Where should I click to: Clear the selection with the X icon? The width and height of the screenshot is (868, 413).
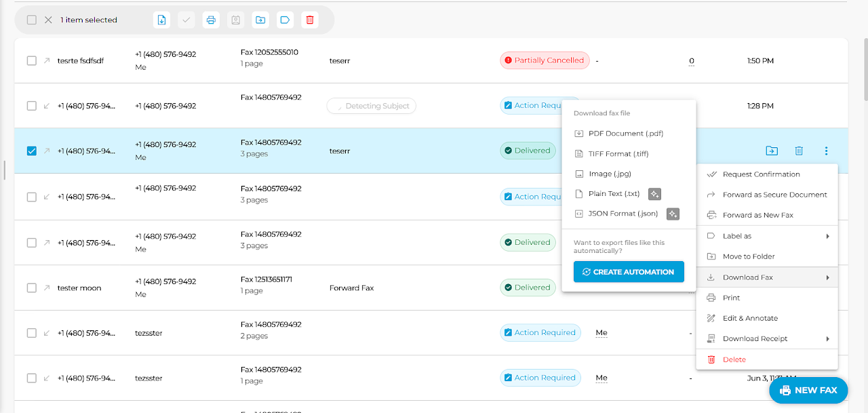click(x=48, y=20)
